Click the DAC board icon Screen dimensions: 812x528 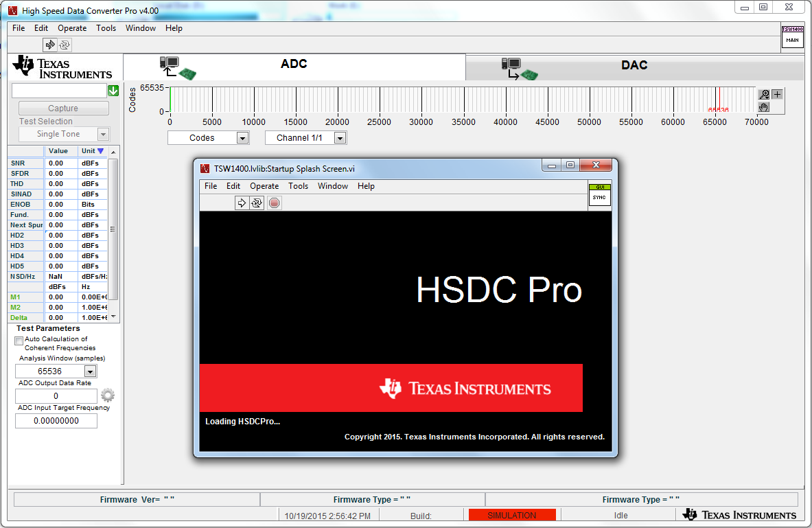520,69
